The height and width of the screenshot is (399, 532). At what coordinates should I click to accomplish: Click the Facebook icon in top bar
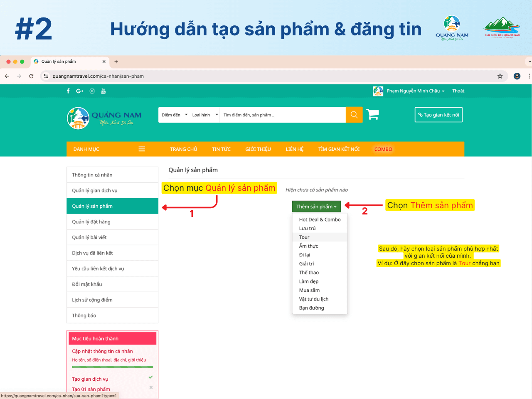click(68, 91)
